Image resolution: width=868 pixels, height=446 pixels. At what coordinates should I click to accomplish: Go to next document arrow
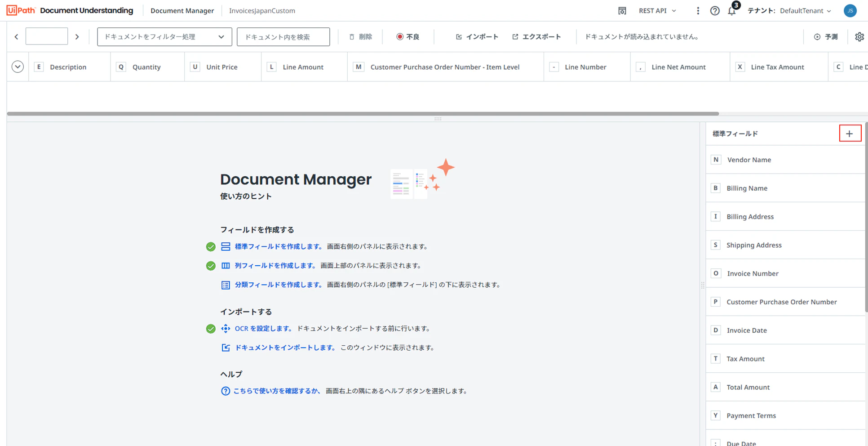coord(77,37)
